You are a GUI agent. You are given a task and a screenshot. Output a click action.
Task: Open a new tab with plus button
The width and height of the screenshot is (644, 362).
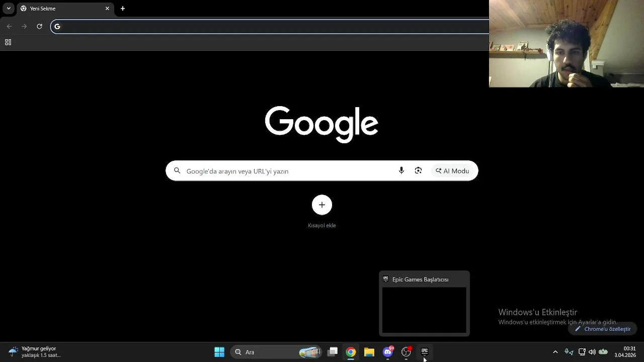point(123,9)
